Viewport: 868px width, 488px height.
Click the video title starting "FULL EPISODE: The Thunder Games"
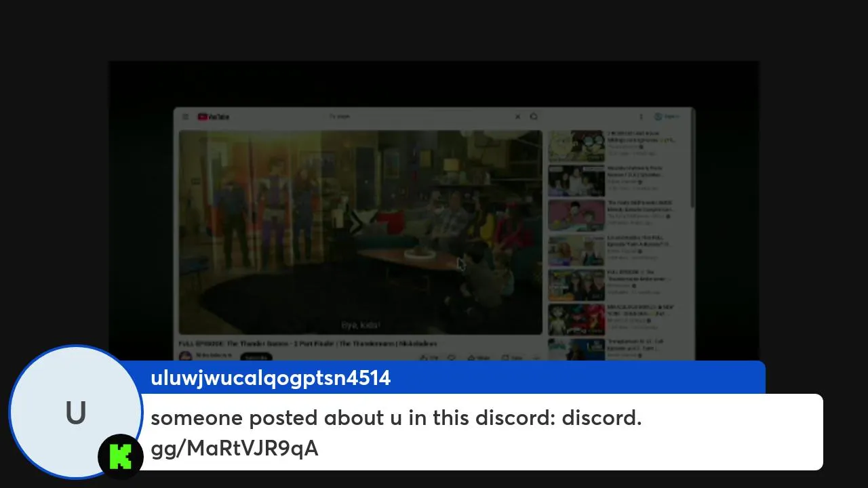pyautogui.click(x=307, y=344)
